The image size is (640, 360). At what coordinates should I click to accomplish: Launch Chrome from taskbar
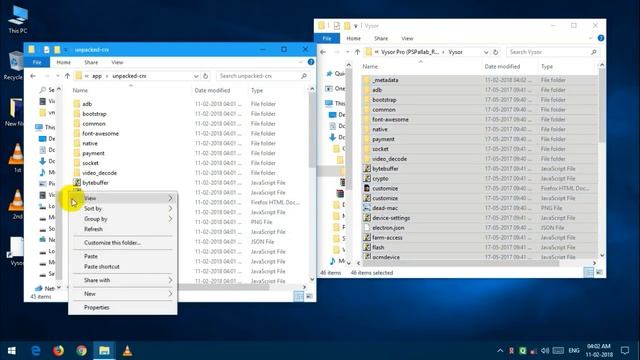tap(82, 351)
